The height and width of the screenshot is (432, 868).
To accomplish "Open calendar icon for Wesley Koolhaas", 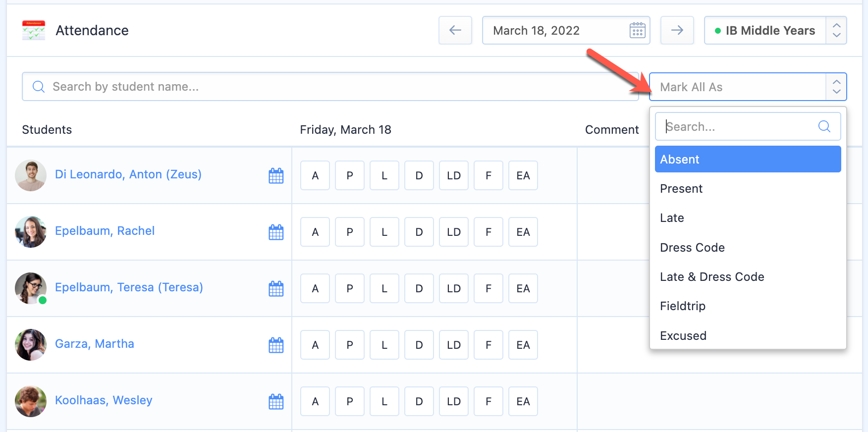I will (276, 402).
